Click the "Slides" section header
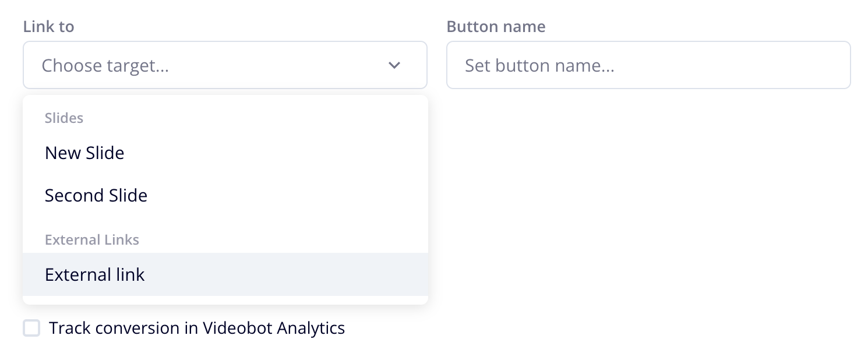 tap(64, 118)
